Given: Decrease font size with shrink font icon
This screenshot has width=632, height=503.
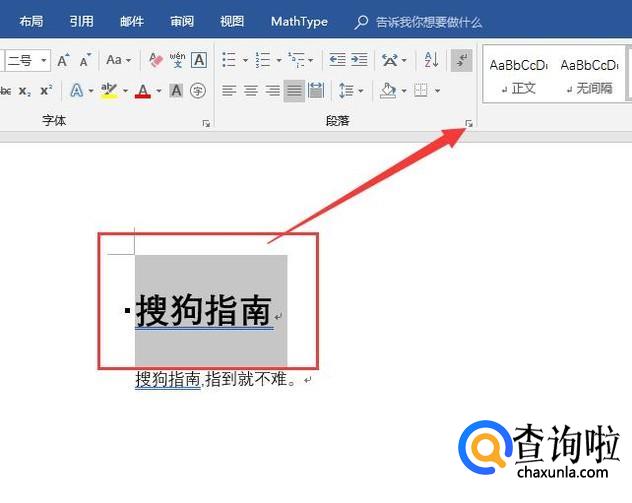Looking at the screenshot, I should coord(85,60).
